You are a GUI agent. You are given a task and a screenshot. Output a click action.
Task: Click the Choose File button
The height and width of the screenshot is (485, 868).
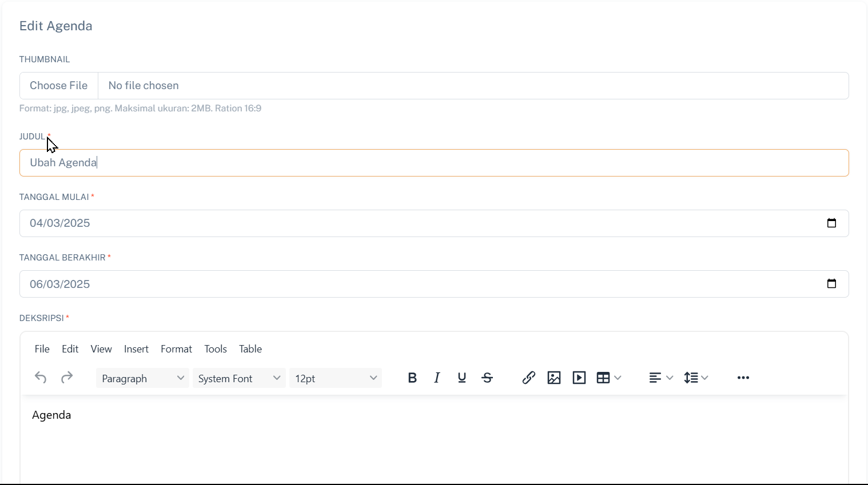click(x=59, y=86)
